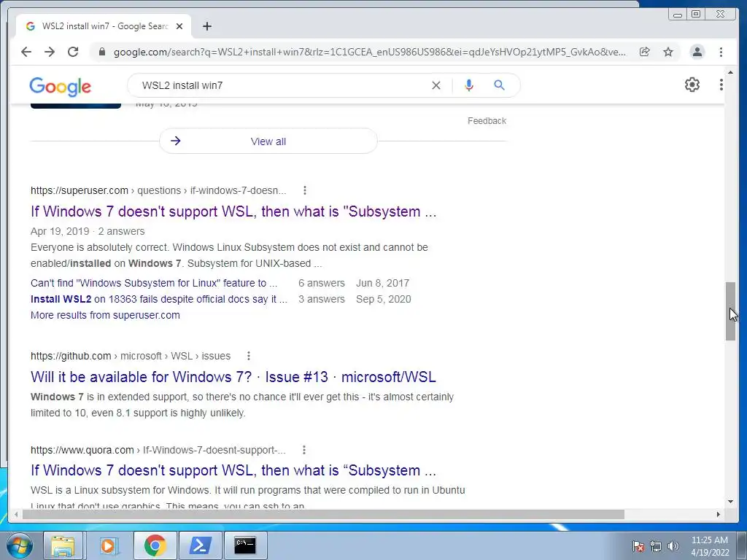
Task: Edit the WSL2 install win7 query
Action: [x=281, y=85]
